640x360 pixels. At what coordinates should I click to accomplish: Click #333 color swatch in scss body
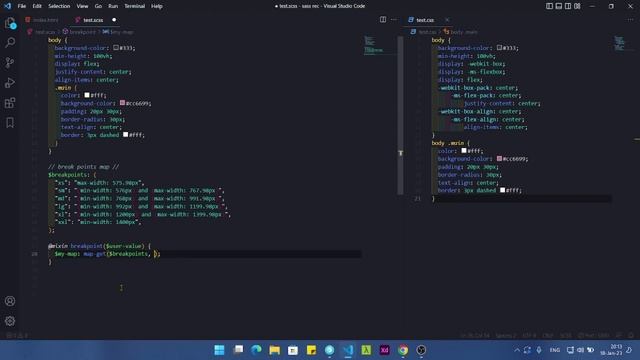tap(116, 48)
